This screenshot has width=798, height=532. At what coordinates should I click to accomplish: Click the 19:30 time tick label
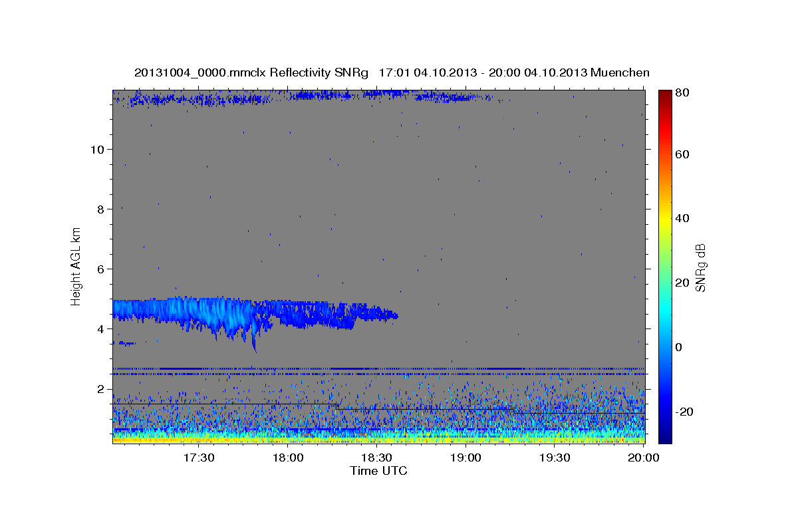tap(555, 458)
